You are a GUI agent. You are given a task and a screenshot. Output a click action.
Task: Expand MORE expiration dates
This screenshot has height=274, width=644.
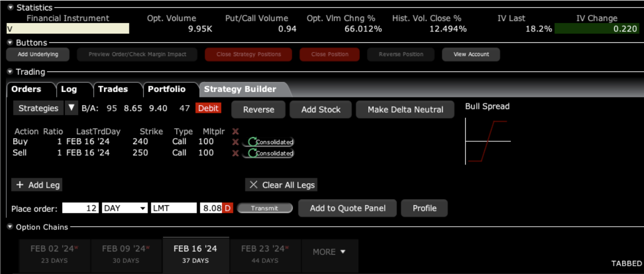click(329, 252)
